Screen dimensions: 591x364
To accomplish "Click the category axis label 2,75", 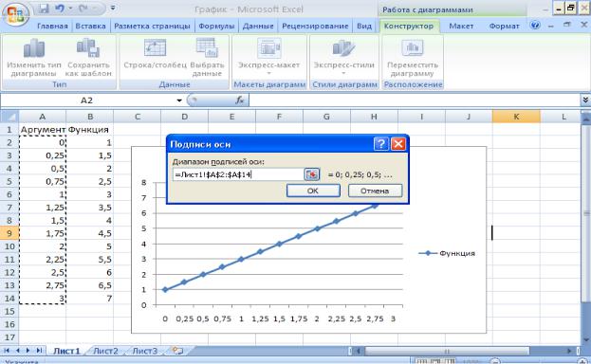I will (375, 318).
